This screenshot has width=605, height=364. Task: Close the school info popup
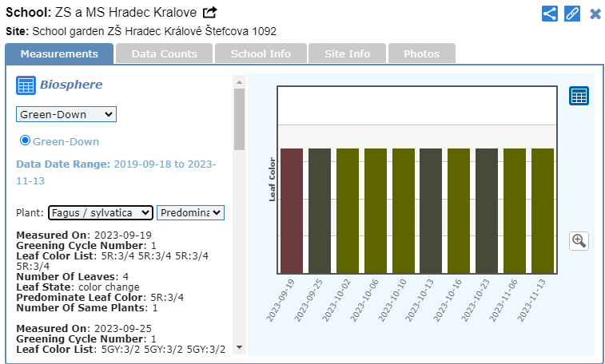[595, 14]
